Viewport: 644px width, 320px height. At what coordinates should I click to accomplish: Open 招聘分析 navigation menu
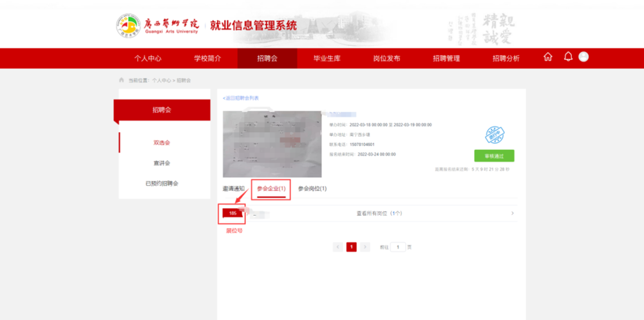pyautogui.click(x=506, y=59)
